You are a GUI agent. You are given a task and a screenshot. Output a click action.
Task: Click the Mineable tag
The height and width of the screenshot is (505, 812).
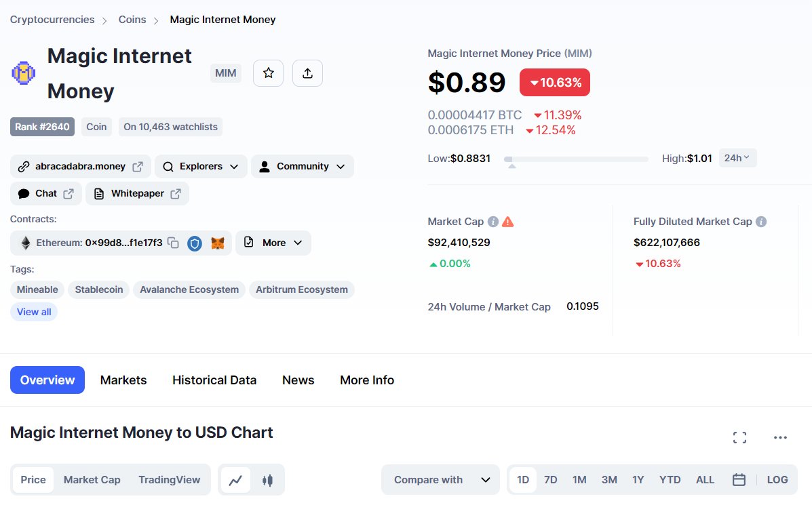37,289
